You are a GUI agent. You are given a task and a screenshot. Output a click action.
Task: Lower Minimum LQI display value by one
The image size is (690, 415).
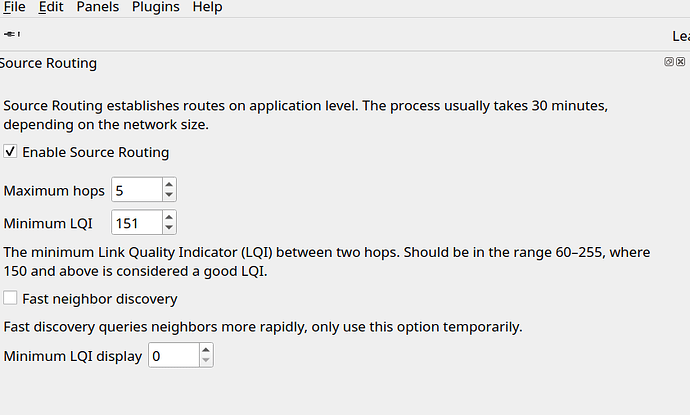(206, 360)
